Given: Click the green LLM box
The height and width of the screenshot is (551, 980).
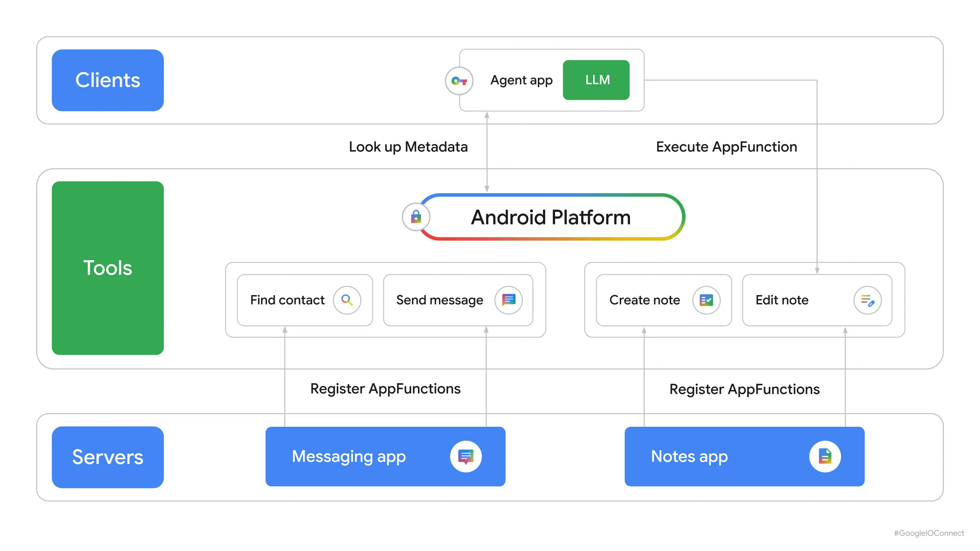Looking at the screenshot, I should point(596,80).
